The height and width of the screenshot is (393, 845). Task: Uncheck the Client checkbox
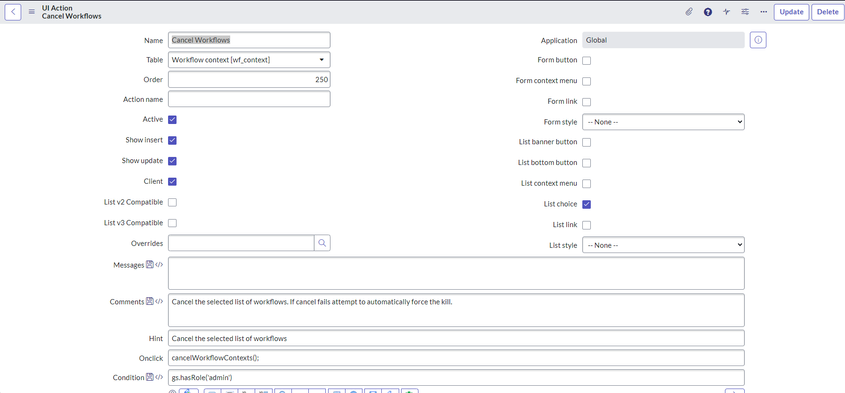tap(172, 182)
